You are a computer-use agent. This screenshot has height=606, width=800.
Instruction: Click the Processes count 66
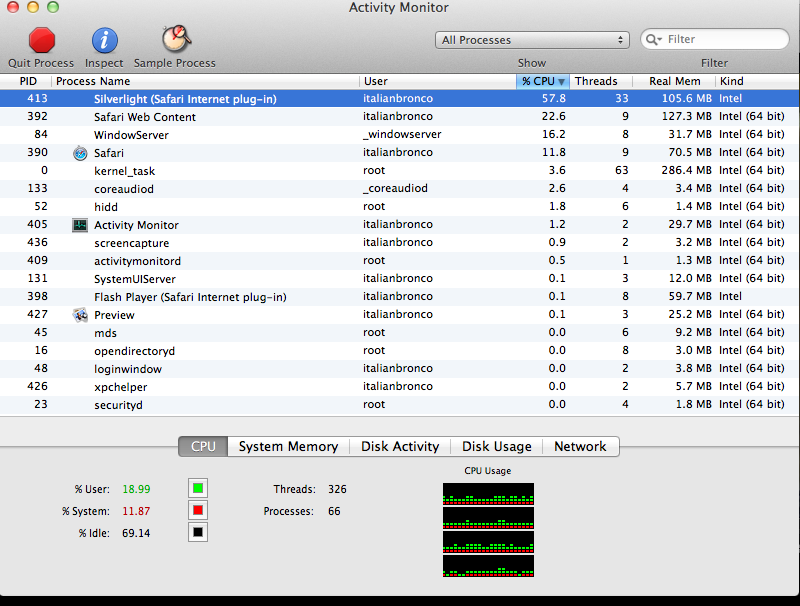tap(334, 511)
